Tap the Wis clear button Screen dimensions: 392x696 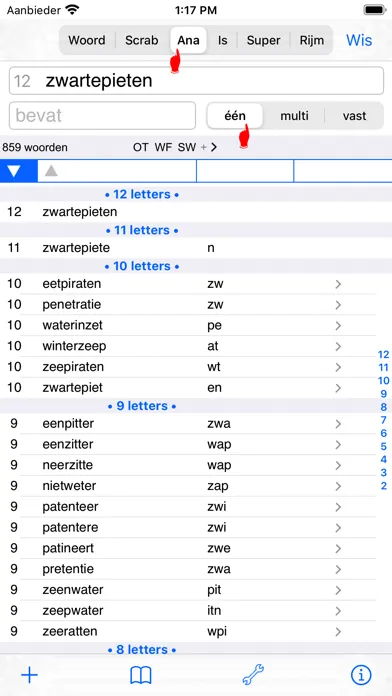pyautogui.click(x=359, y=40)
